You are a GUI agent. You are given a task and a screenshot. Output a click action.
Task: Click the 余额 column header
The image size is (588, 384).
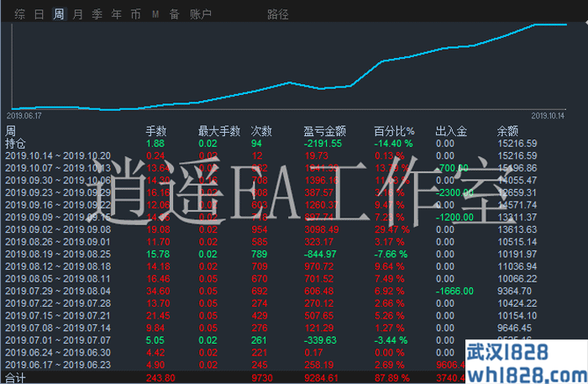pyautogui.click(x=507, y=131)
